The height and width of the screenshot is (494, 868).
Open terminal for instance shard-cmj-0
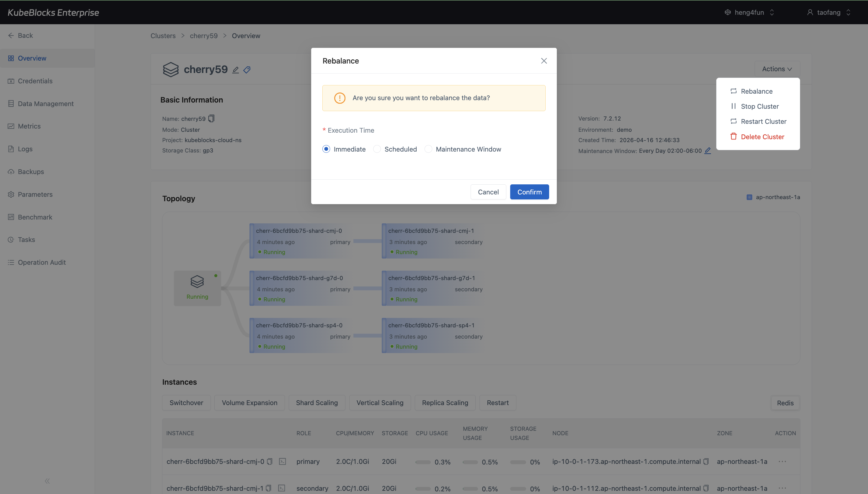[x=282, y=462]
